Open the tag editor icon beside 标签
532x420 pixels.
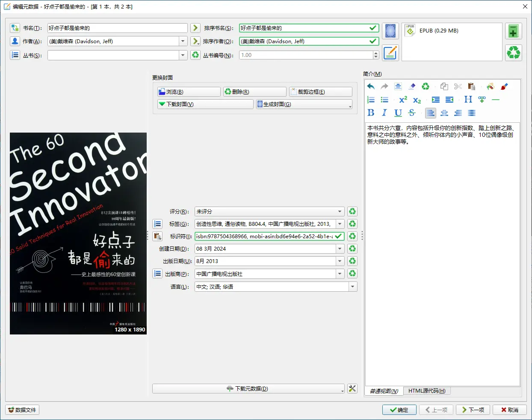[x=157, y=224]
